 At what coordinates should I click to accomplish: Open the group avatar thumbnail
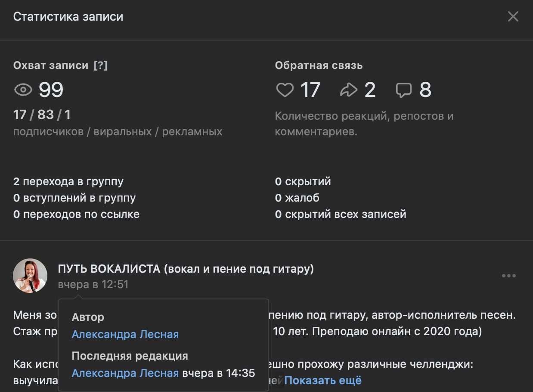(30, 276)
